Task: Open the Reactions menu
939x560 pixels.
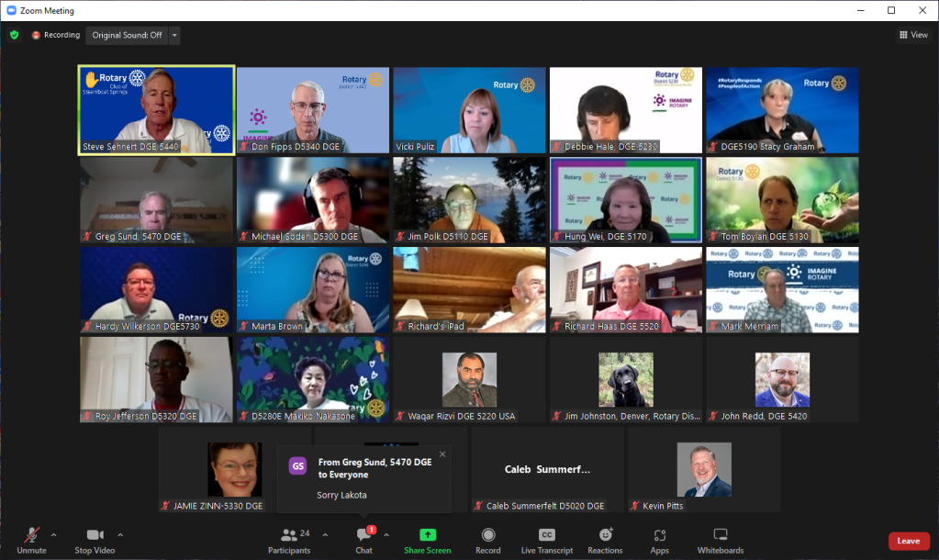Action: (605, 539)
